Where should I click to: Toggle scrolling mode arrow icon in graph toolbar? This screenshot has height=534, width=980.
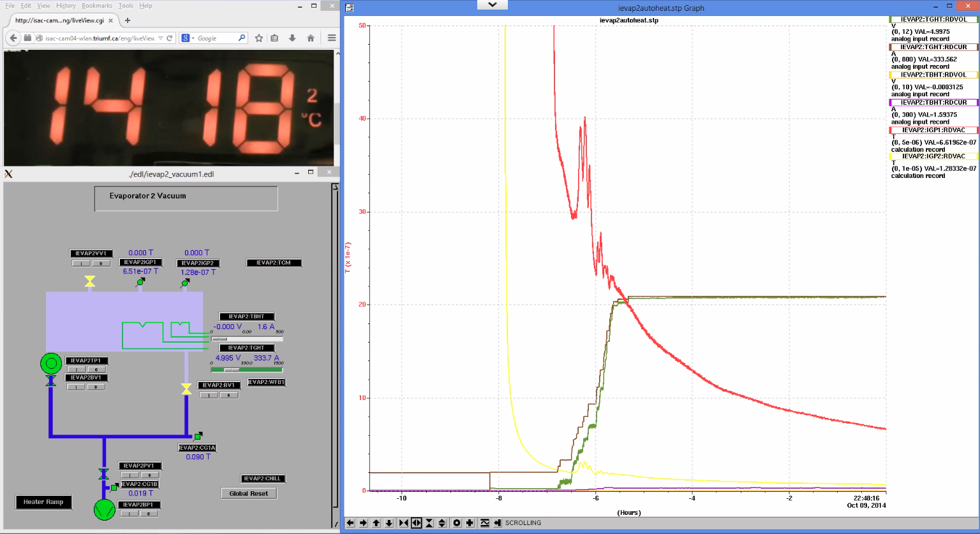(x=498, y=523)
